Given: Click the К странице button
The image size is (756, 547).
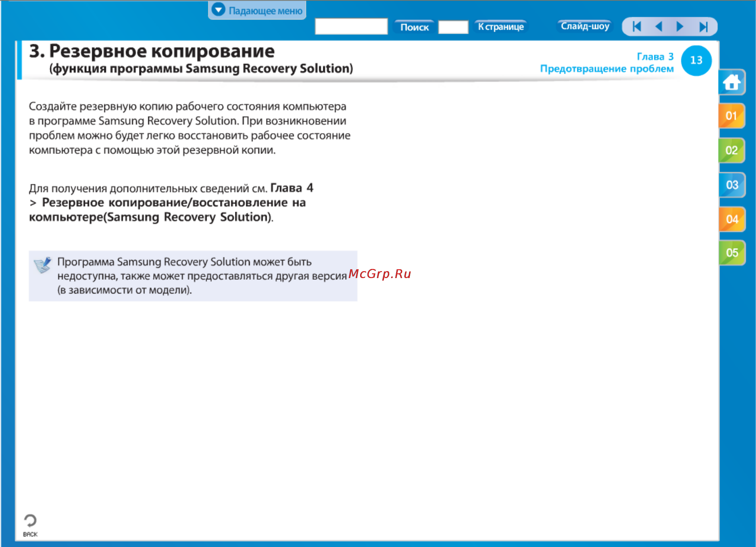Looking at the screenshot, I should click(501, 27).
